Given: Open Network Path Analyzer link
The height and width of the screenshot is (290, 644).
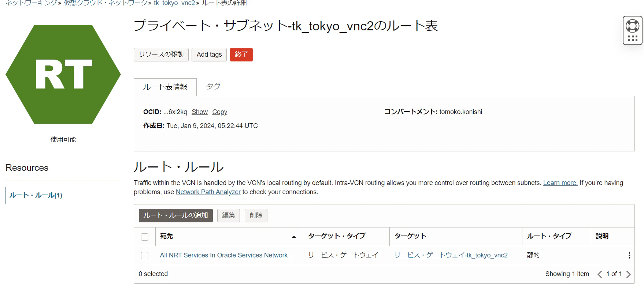Looking at the screenshot, I should click(x=208, y=192).
